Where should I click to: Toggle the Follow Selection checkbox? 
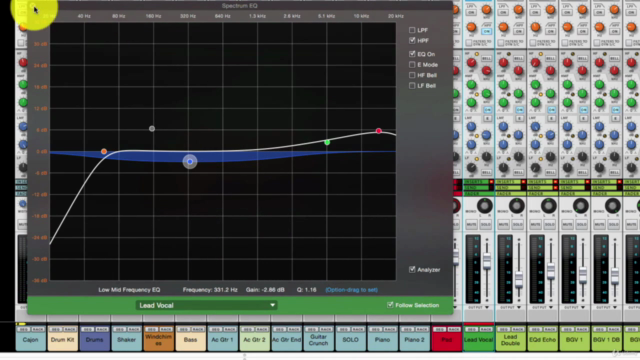[390, 305]
